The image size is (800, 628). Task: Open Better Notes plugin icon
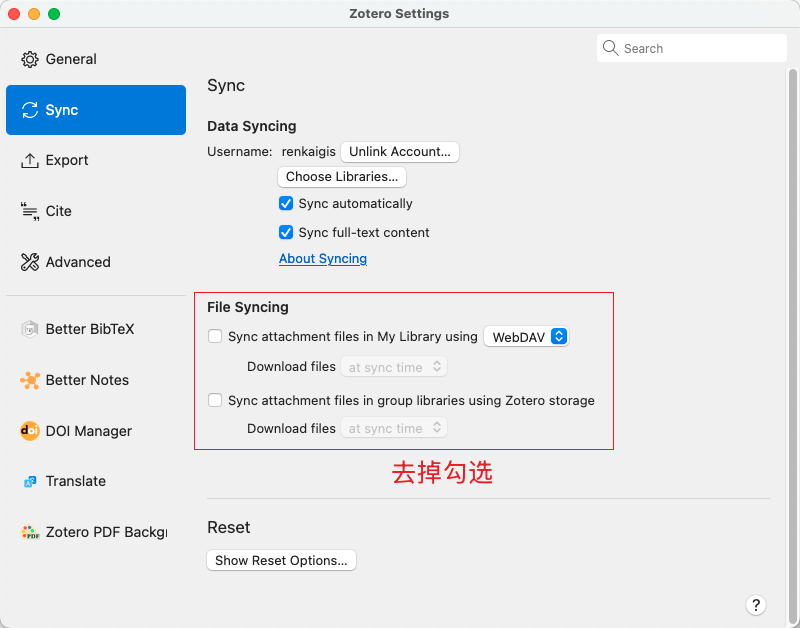30,380
